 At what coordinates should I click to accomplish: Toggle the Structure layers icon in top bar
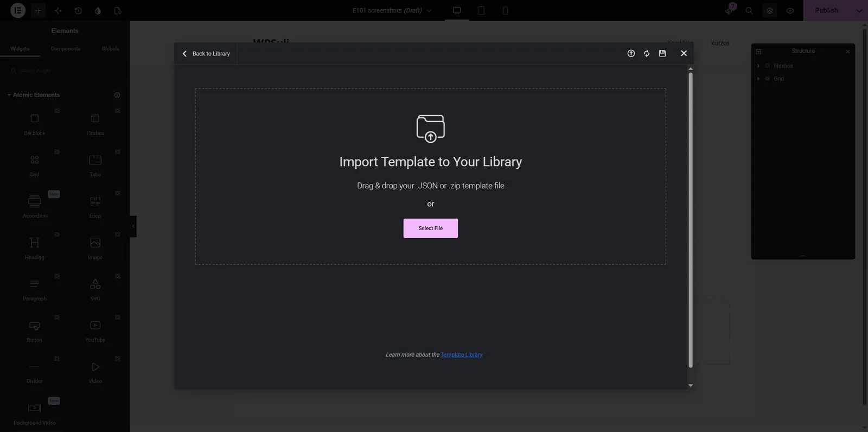point(769,10)
